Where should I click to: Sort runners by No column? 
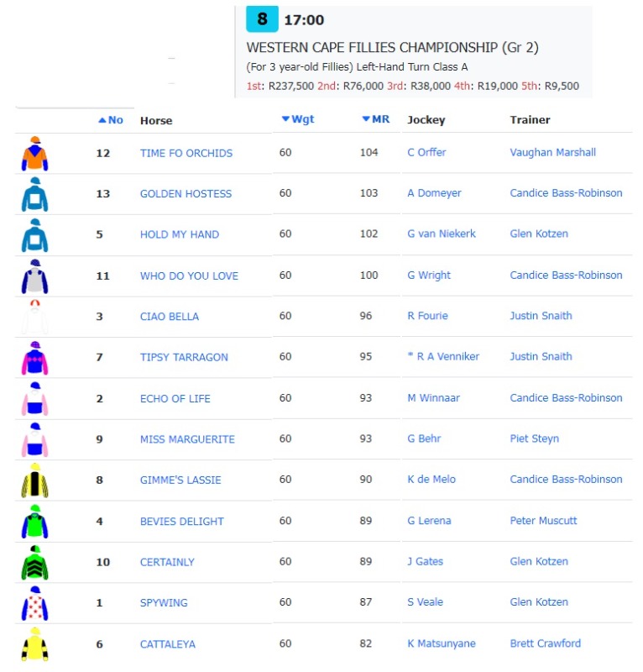coord(111,120)
